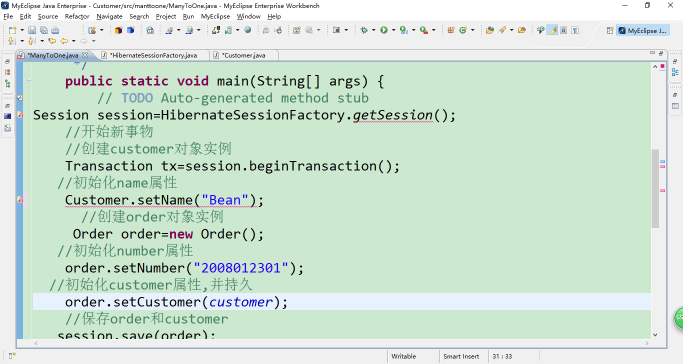Click the Debug bug icon
This screenshot has height=364, width=683.
click(x=364, y=30)
